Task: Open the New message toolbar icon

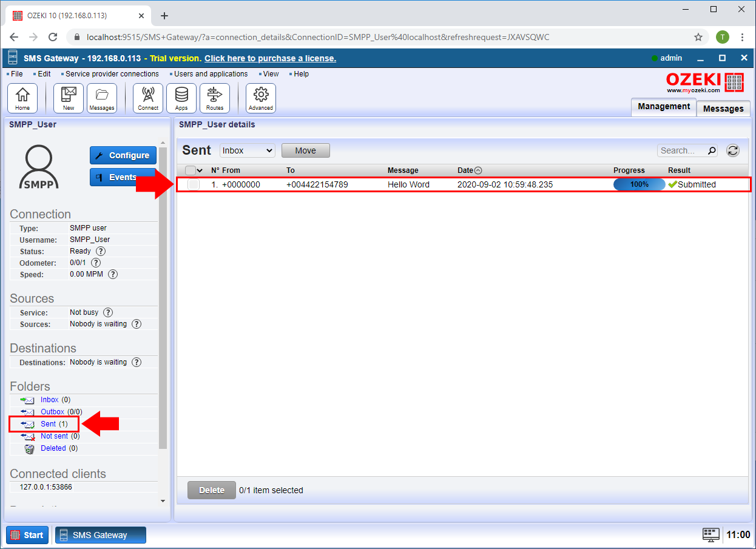Action: 69,98
